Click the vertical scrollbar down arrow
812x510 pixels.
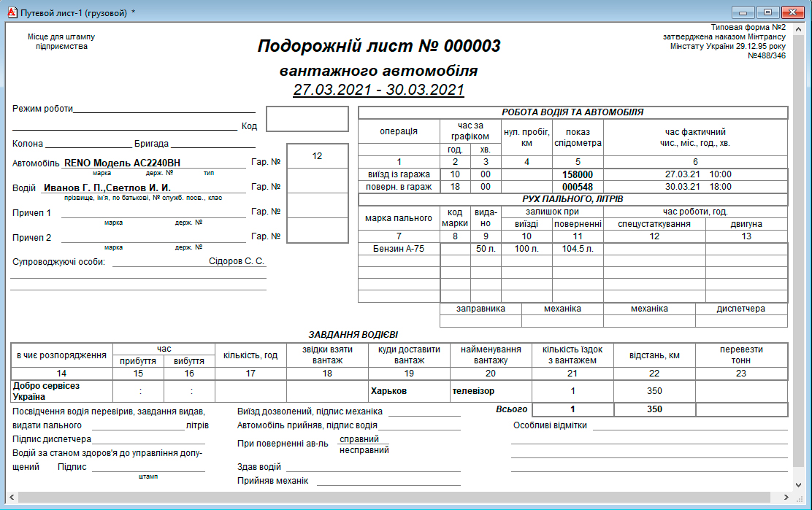798,485
